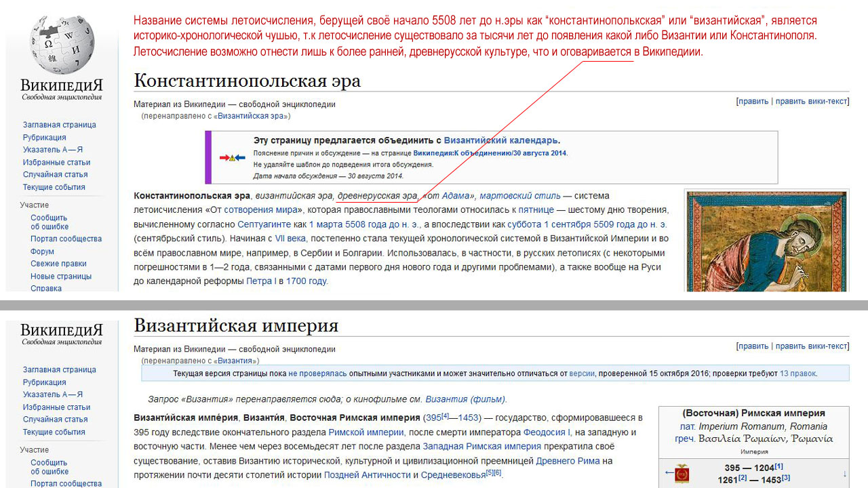Image resolution: width=868 pixels, height=488 pixels.
Task: Click footnote [4] after 395
Action: (446, 415)
